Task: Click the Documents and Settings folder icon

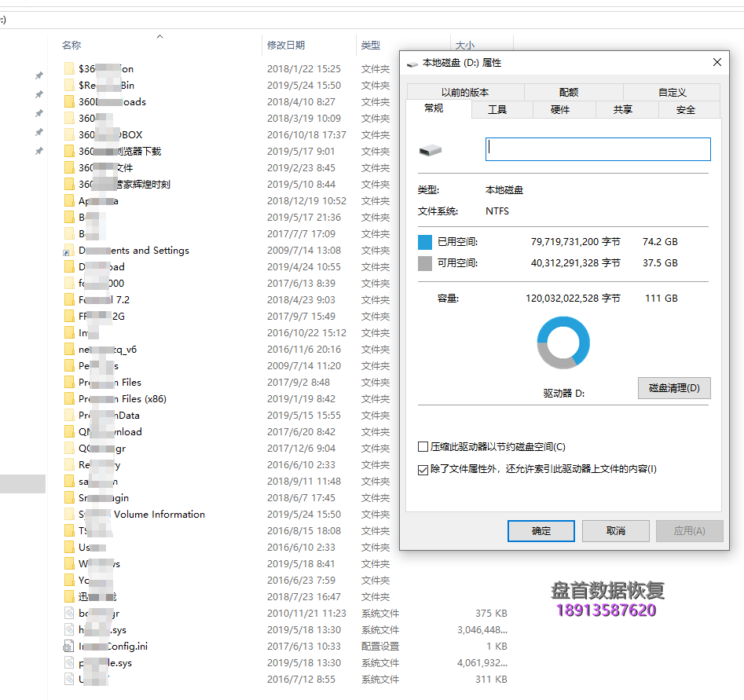Action: click(x=68, y=250)
